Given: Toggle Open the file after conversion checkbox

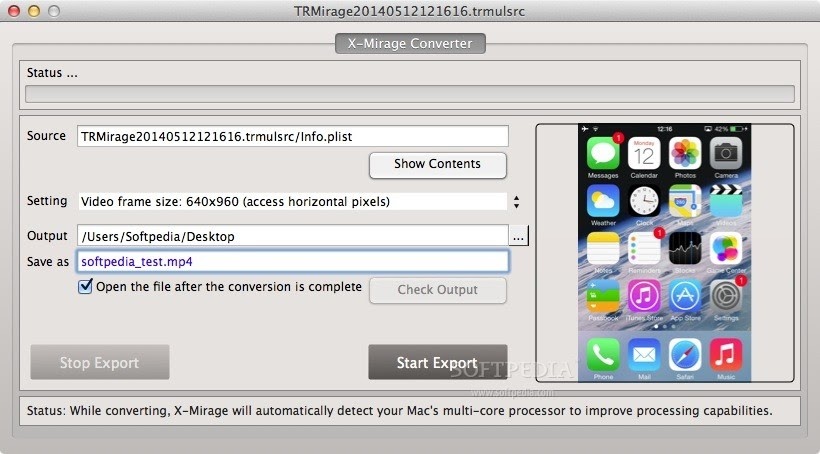Looking at the screenshot, I should click(x=85, y=287).
